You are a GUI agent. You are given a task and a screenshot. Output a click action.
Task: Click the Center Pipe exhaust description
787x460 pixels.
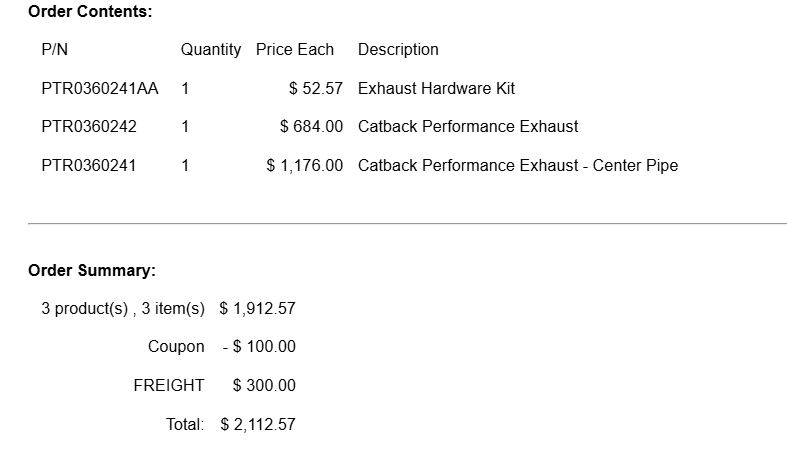(517, 165)
